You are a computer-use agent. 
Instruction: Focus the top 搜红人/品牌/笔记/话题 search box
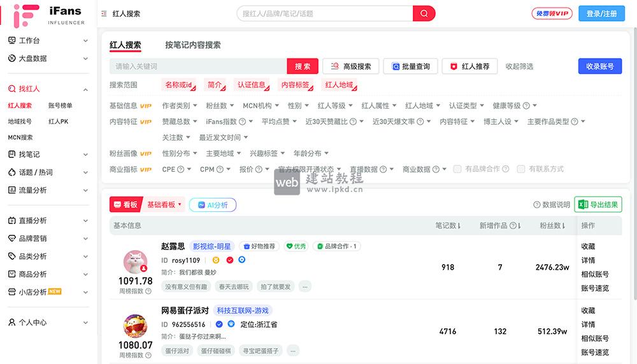coord(325,13)
